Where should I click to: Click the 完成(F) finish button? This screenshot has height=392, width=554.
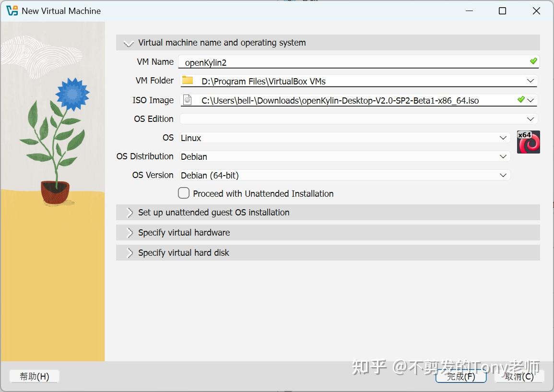(x=460, y=377)
